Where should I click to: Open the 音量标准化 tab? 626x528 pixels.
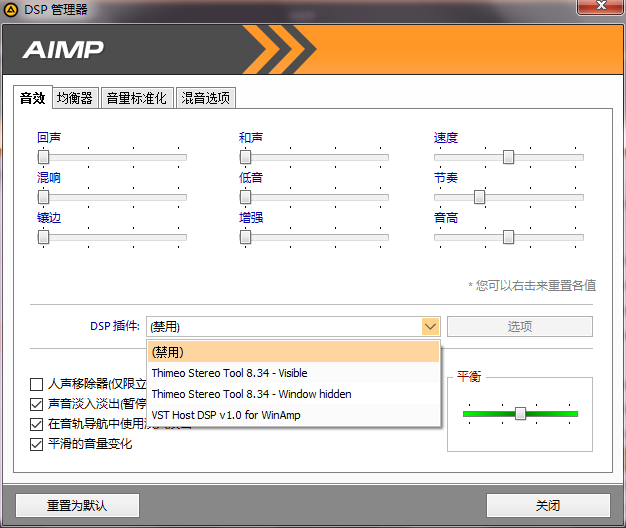(137, 97)
